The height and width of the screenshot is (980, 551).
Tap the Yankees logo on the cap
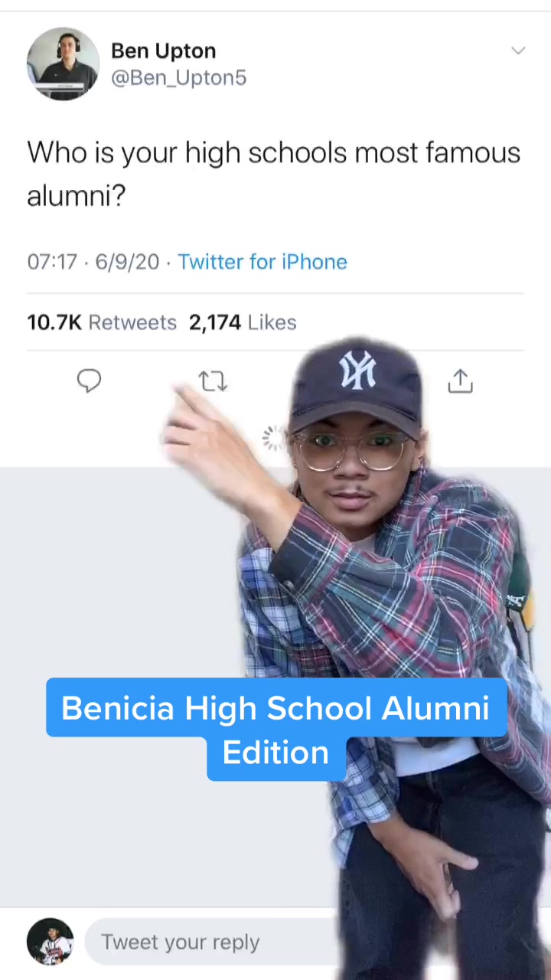tap(358, 371)
